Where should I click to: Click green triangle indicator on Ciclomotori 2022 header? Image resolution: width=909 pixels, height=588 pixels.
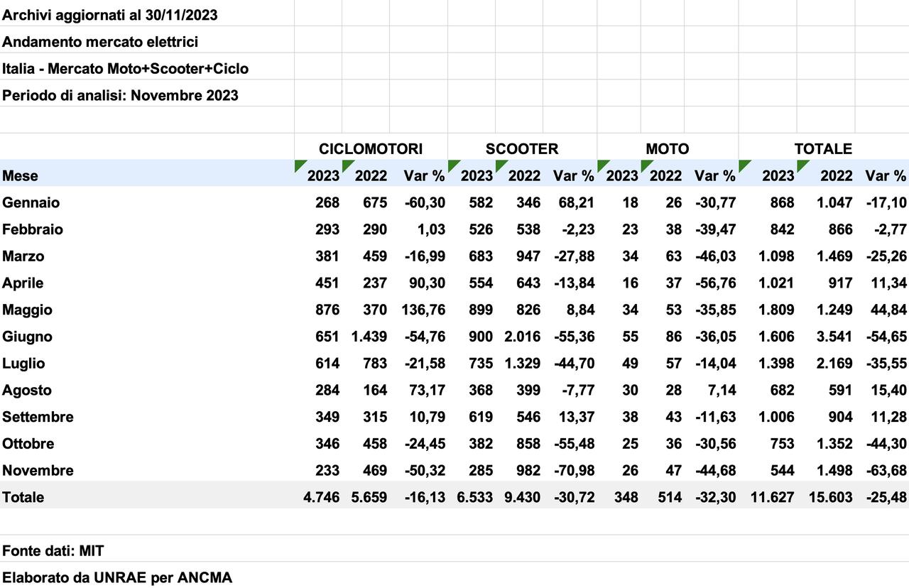pyautogui.click(x=346, y=164)
